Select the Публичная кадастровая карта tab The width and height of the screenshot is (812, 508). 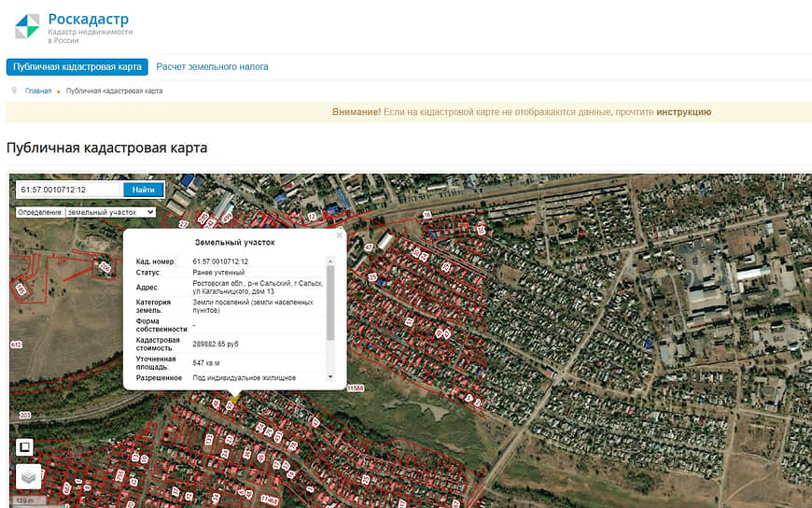coord(77,67)
